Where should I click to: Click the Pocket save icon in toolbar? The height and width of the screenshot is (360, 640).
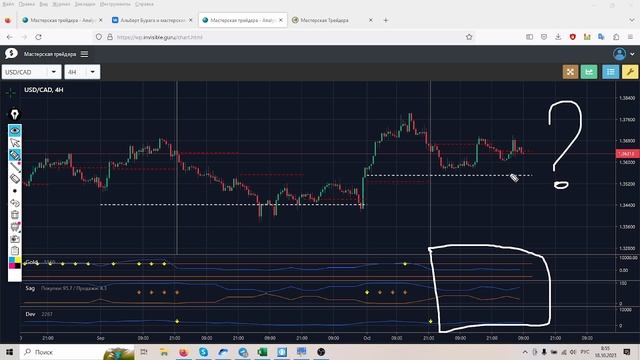click(544, 37)
